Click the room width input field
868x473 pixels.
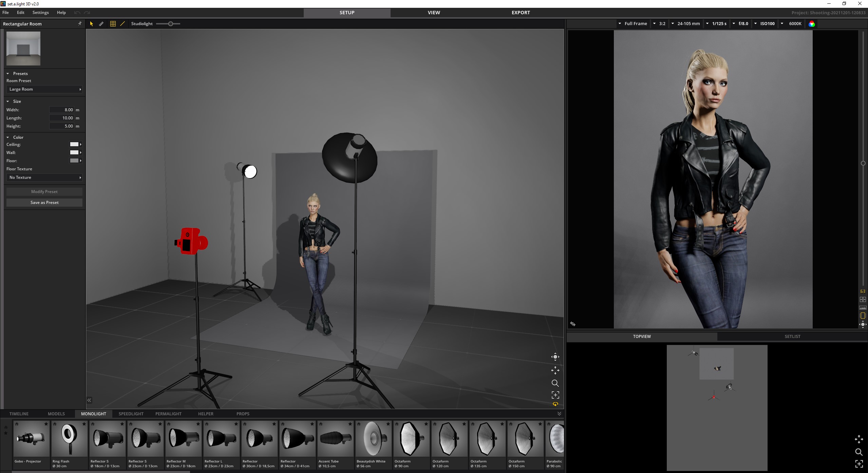62,110
